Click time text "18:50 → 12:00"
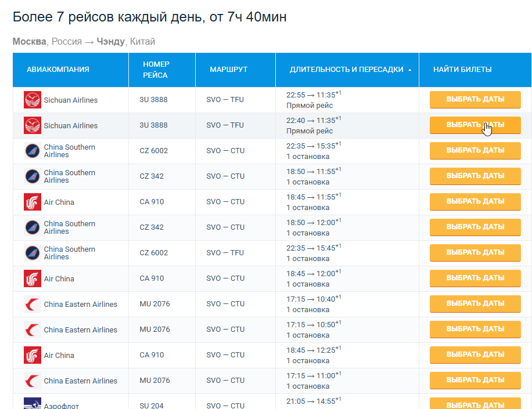 coord(311,223)
